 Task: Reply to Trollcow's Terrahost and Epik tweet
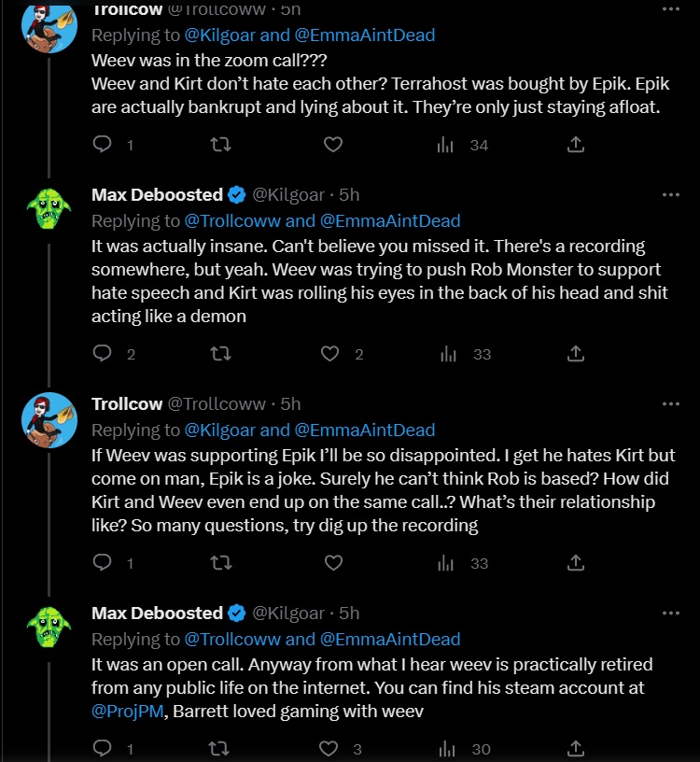[x=105, y=145]
